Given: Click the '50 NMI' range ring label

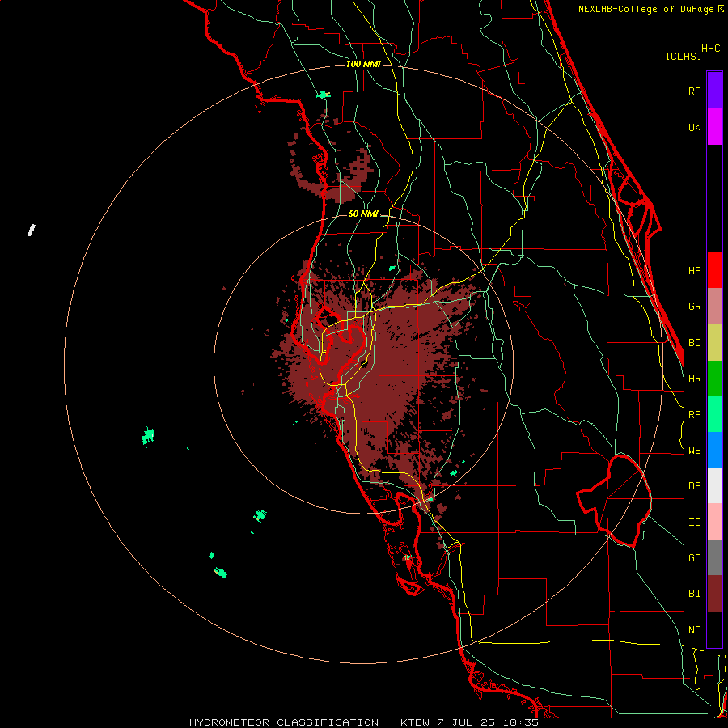Looking at the screenshot, I should click(363, 214).
